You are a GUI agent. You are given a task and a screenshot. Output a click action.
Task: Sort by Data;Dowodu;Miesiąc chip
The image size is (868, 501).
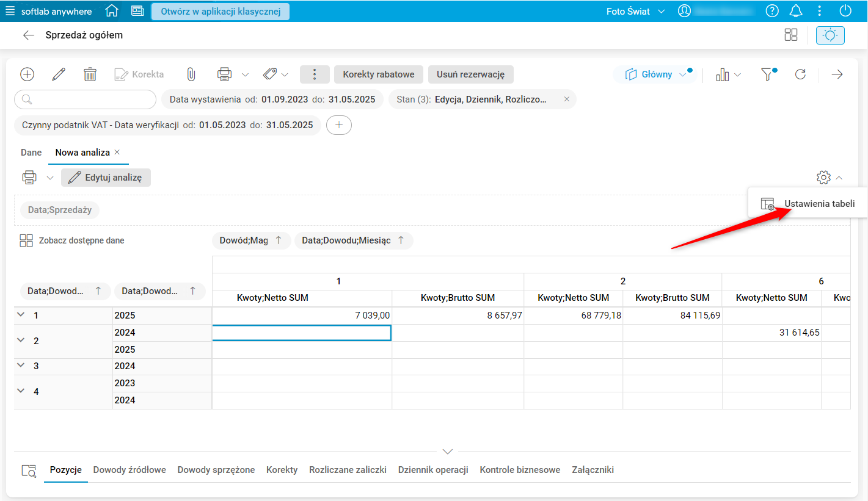tap(354, 240)
